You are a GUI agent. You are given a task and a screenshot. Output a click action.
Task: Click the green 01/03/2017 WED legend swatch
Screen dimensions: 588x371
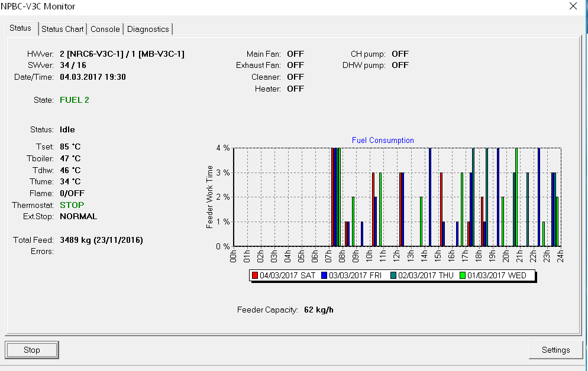point(463,275)
